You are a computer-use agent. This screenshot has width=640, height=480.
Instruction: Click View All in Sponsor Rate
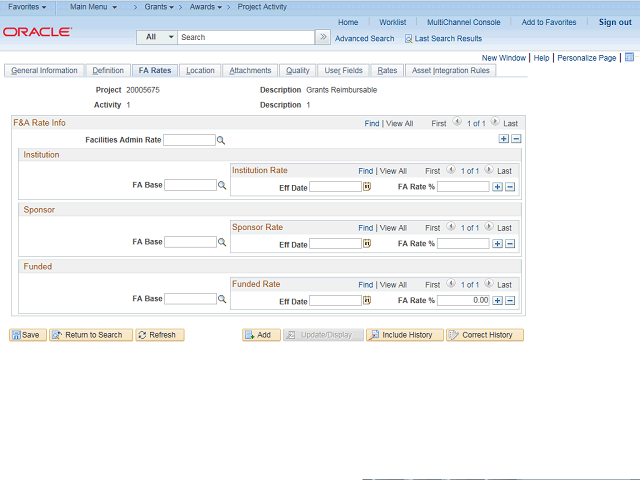click(x=393, y=228)
